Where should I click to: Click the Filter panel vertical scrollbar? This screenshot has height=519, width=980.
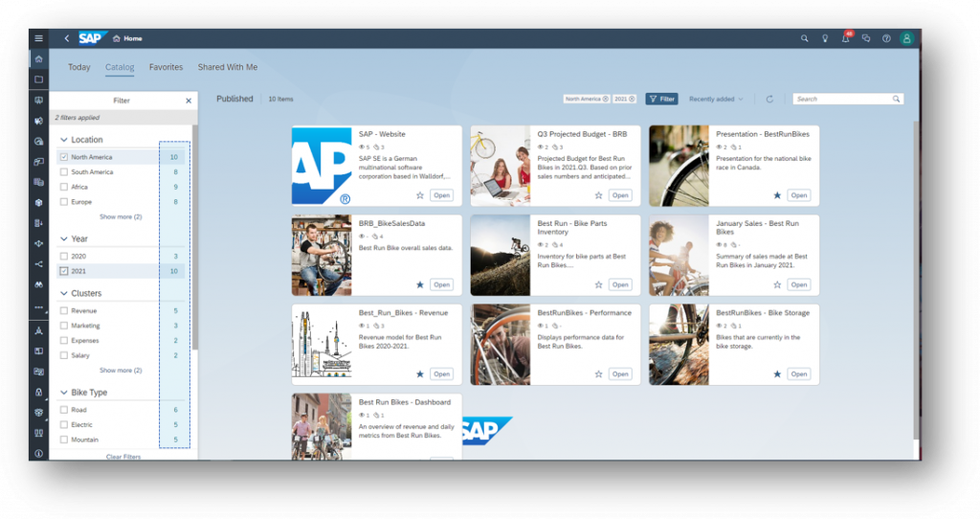pyautogui.click(x=195, y=237)
